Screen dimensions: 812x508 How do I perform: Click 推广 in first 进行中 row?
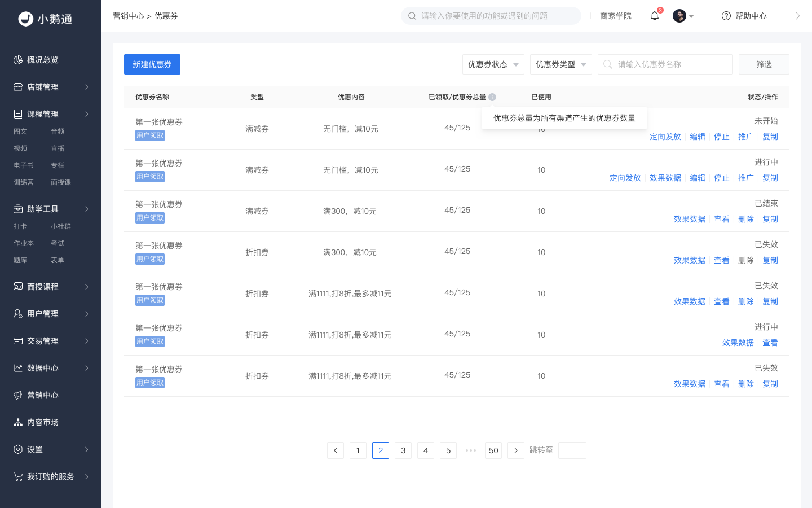746,178
